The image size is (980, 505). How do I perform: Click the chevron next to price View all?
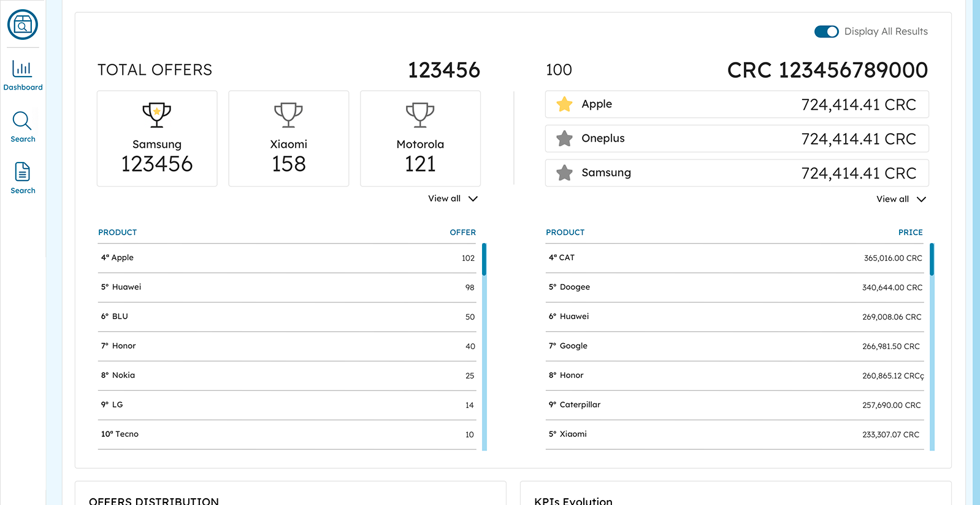921,199
